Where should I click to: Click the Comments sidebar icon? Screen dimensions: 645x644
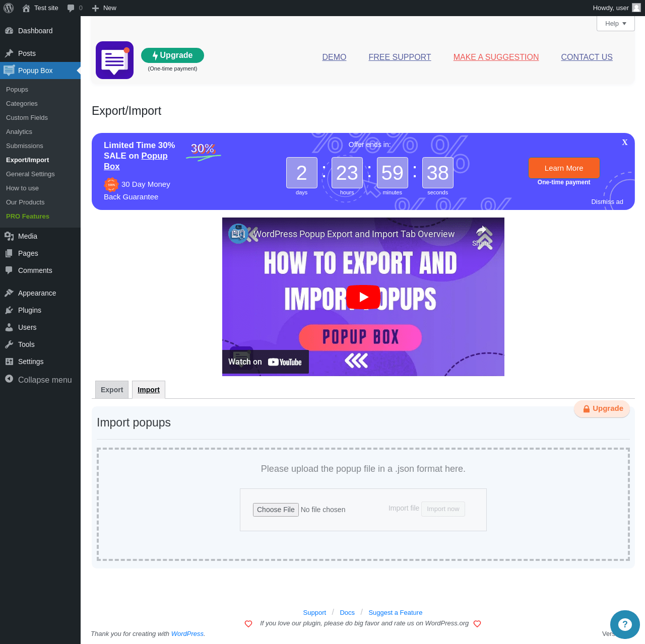coord(9,270)
